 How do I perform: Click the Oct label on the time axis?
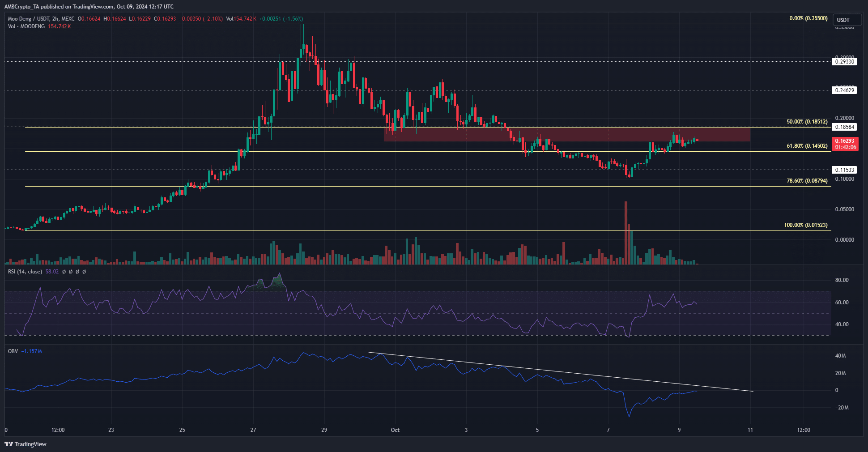click(x=395, y=430)
